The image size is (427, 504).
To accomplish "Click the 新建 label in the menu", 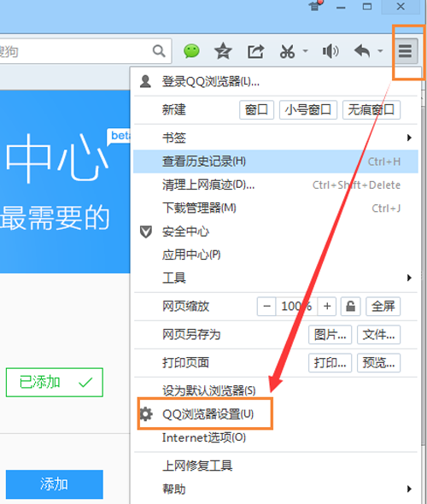I will pyautogui.click(x=174, y=110).
